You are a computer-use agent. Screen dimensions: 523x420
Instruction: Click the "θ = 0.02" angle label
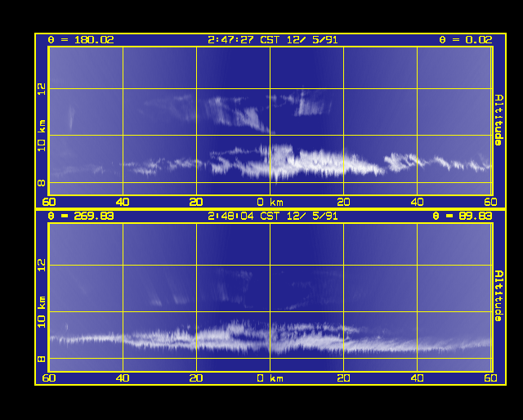pyautogui.click(x=465, y=40)
